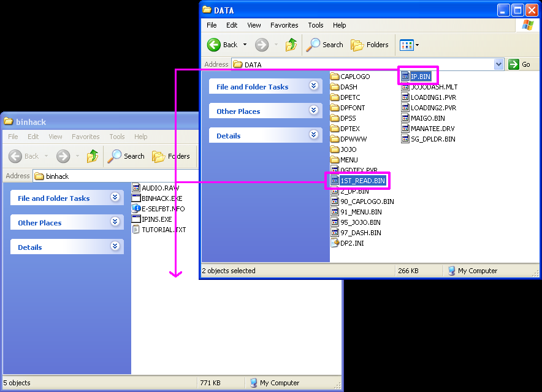Open View menu in DATA window
542x392 pixels.
coord(254,25)
